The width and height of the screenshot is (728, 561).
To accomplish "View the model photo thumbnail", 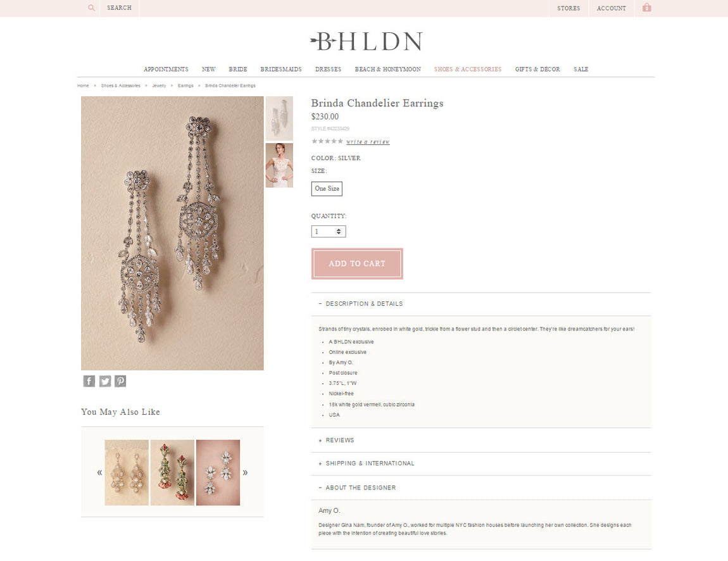I will 279,165.
